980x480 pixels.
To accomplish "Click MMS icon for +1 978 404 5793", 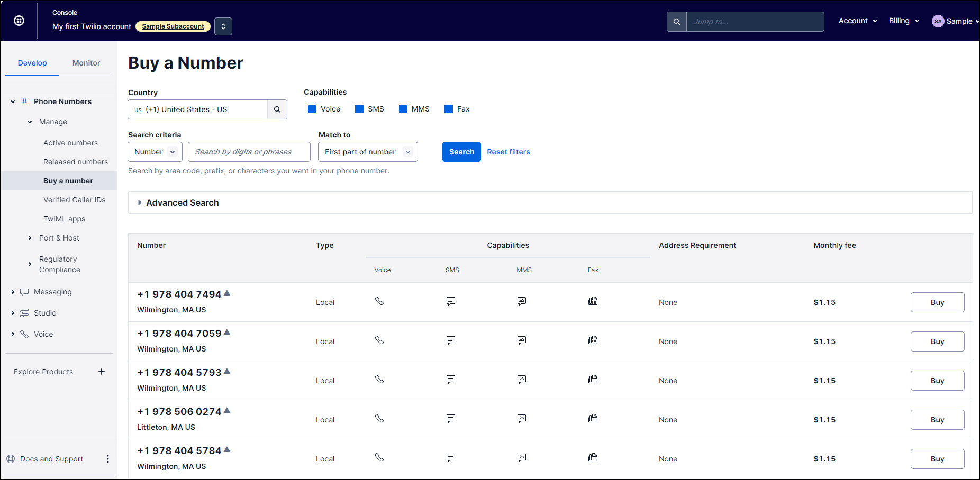I will click(x=522, y=380).
